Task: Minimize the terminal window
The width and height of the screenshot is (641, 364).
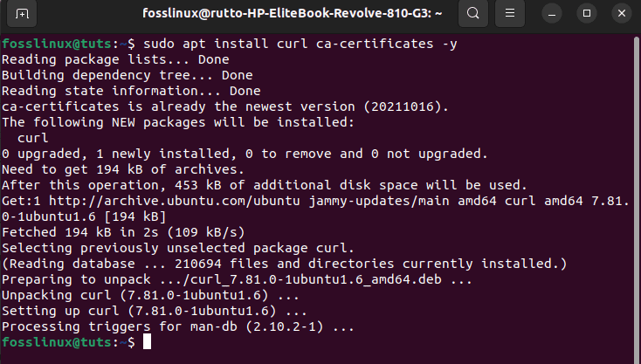Action: 552,13
